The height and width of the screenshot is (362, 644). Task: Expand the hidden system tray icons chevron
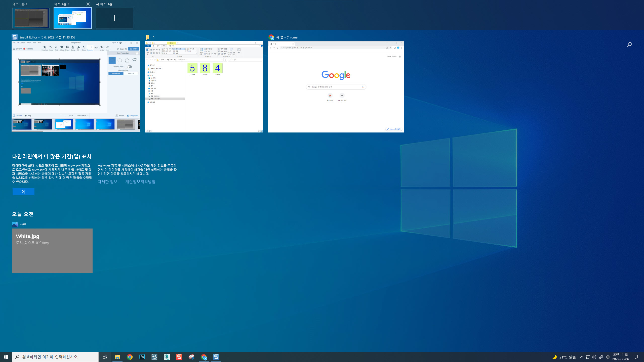582,357
